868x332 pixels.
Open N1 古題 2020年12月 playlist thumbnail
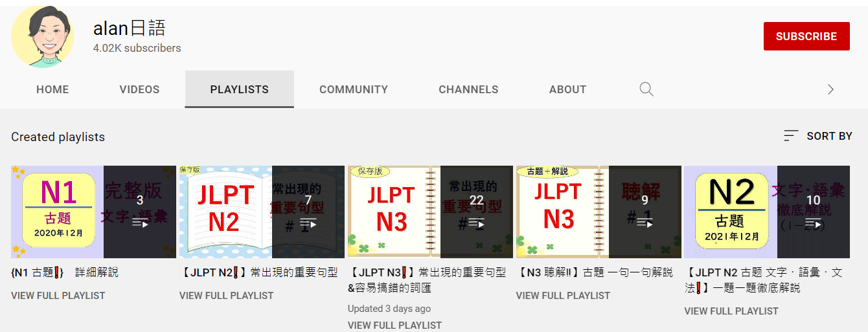click(93, 212)
